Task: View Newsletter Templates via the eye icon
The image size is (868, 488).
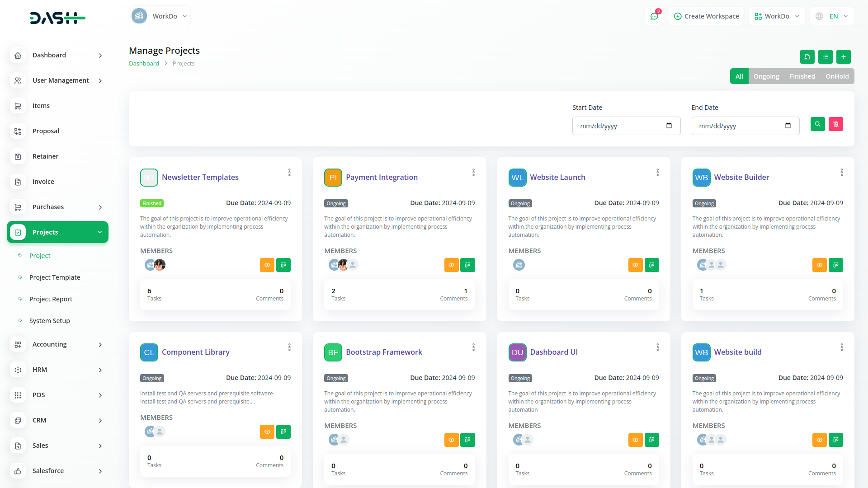Action: 267,265
